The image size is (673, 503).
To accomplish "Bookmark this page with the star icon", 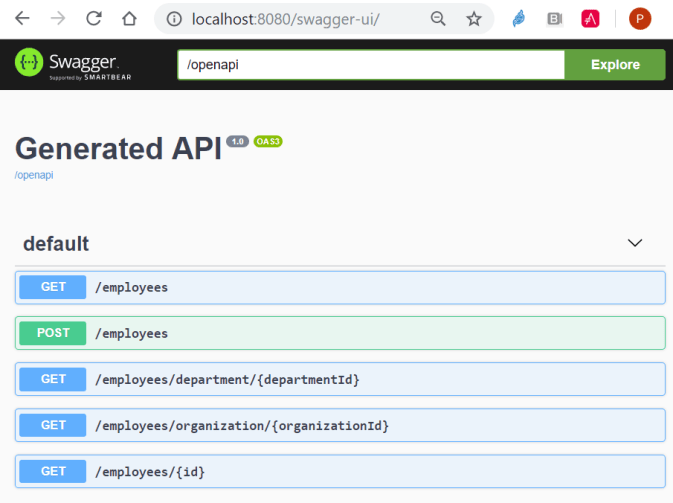I will [x=473, y=19].
